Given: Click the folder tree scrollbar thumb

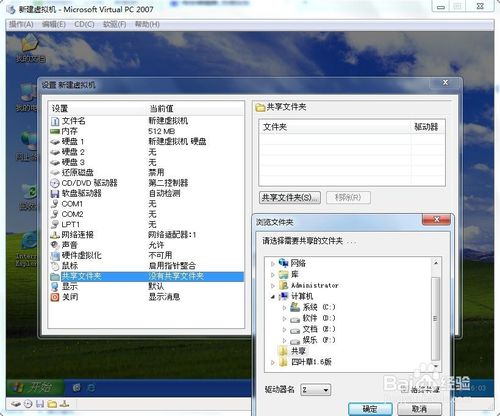Looking at the screenshot, I should tap(435, 319).
